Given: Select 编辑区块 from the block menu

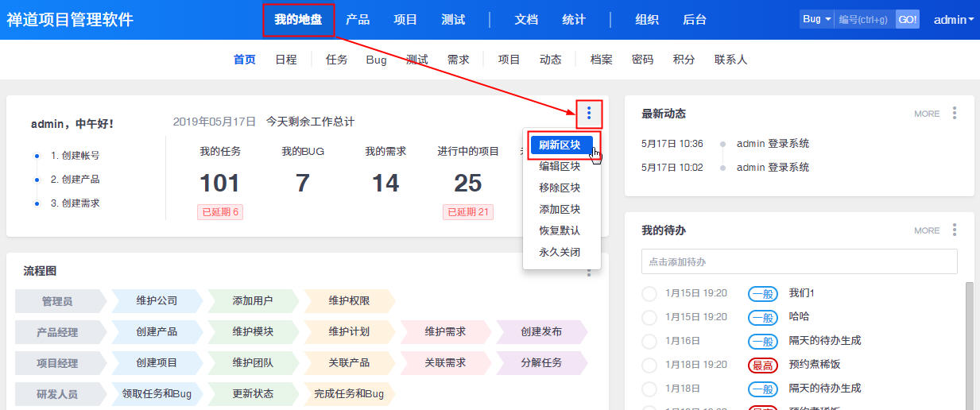Looking at the screenshot, I should click(x=560, y=167).
